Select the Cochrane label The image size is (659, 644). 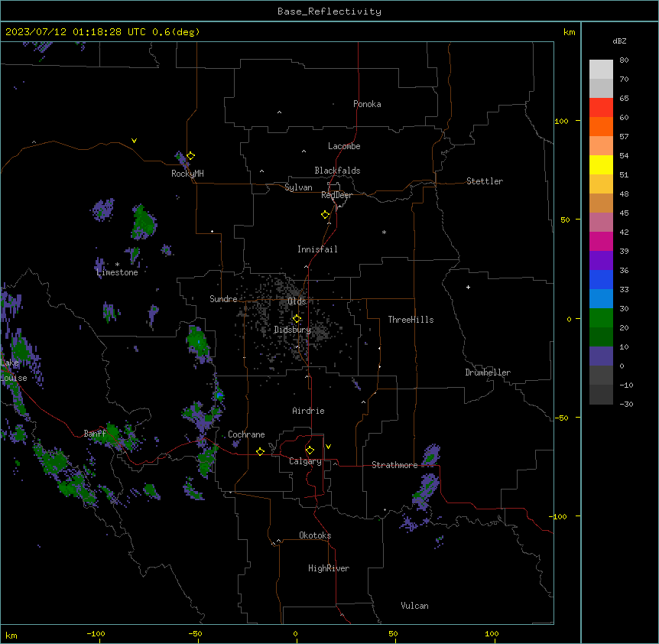point(246,434)
